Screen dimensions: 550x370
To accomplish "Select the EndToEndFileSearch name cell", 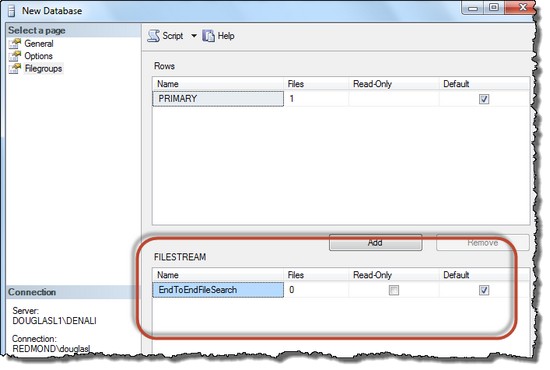I will pyautogui.click(x=218, y=290).
